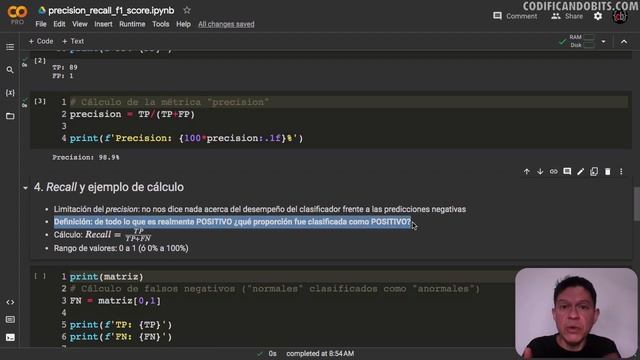
Task: Open the code snippets sidebar icon
Action: [x=10, y=302]
